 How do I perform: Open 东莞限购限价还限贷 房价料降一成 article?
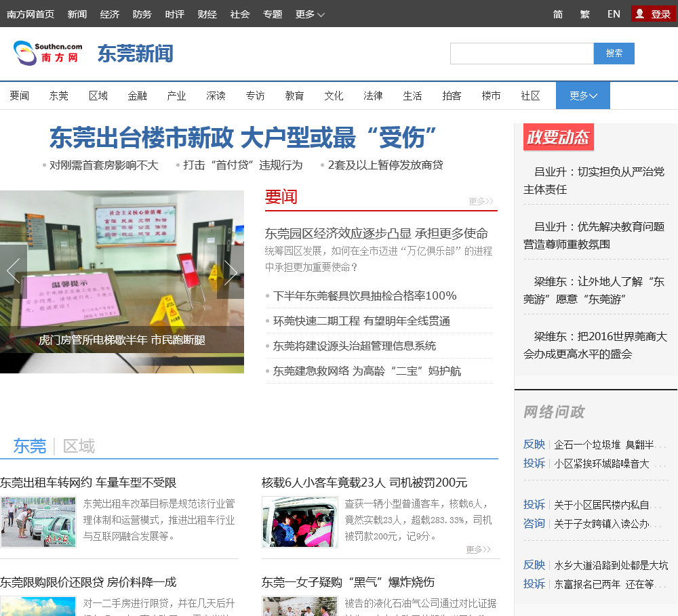click(88, 582)
